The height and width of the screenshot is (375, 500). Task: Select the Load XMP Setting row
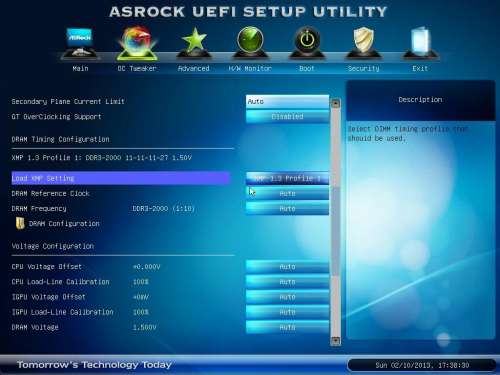click(x=121, y=178)
